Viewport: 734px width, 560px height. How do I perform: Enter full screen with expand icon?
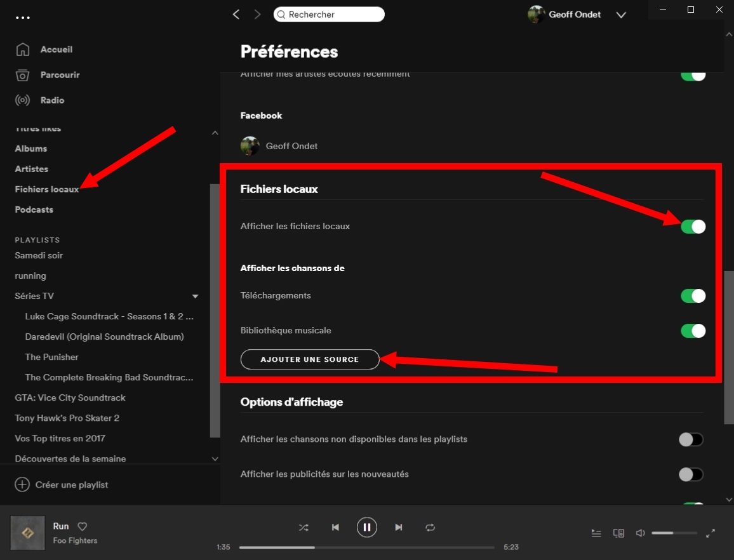coord(711,533)
